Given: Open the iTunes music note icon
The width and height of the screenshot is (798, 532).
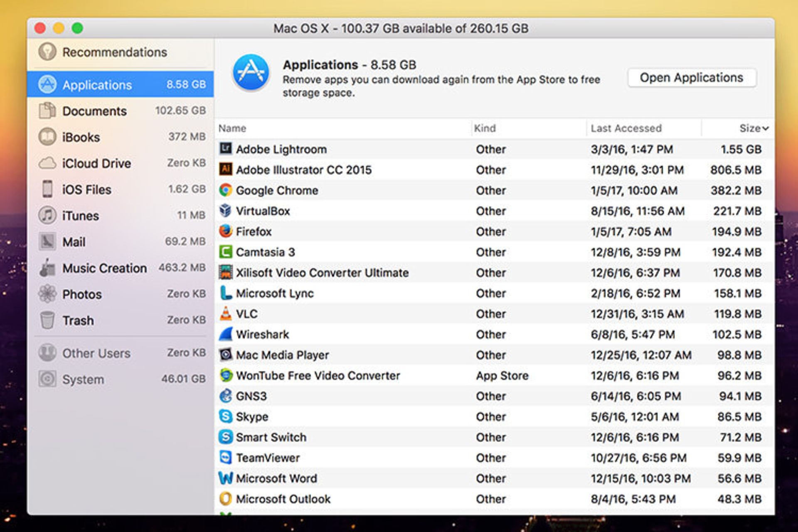Looking at the screenshot, I should (x=47, y=215).
